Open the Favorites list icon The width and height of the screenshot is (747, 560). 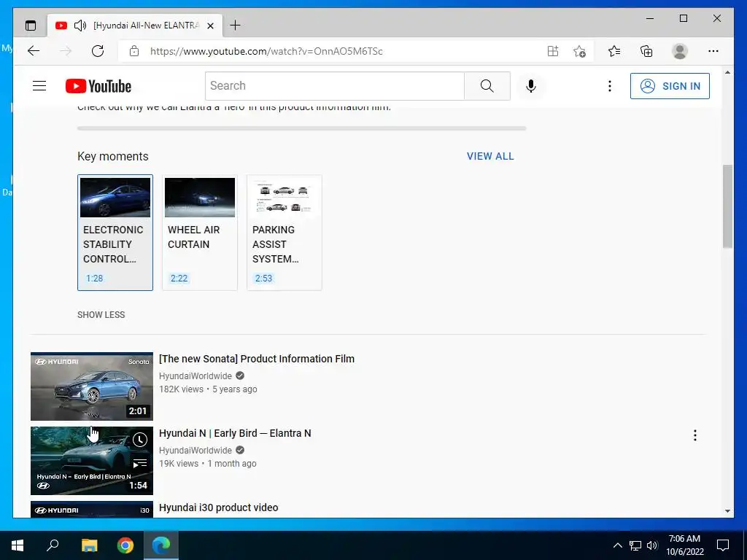(x=614, y=51)
